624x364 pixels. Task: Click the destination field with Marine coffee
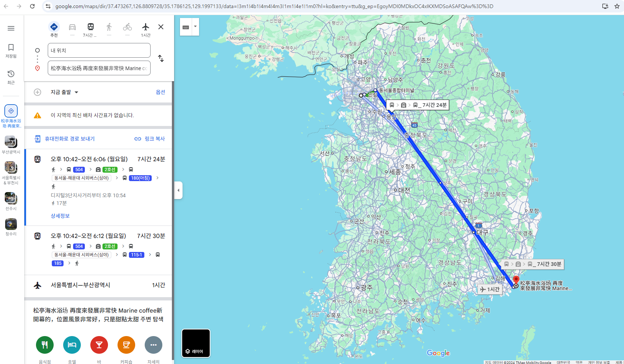click(x=99, y=68)
